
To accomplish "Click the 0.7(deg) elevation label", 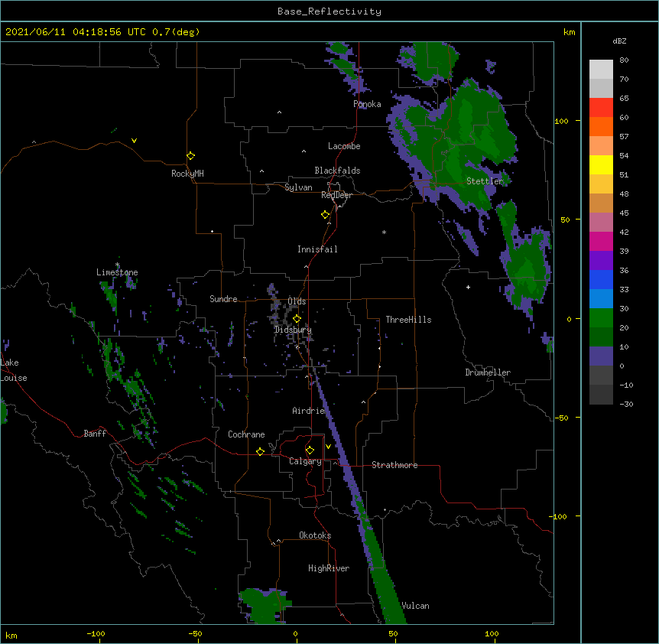I will [x=176, y=32].
